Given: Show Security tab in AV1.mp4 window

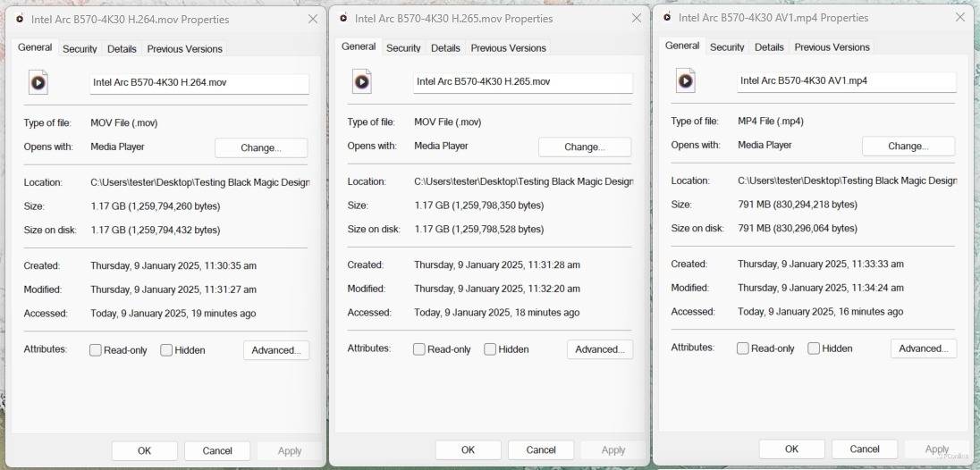Looking at the screenshot, I should coord(728,46).
